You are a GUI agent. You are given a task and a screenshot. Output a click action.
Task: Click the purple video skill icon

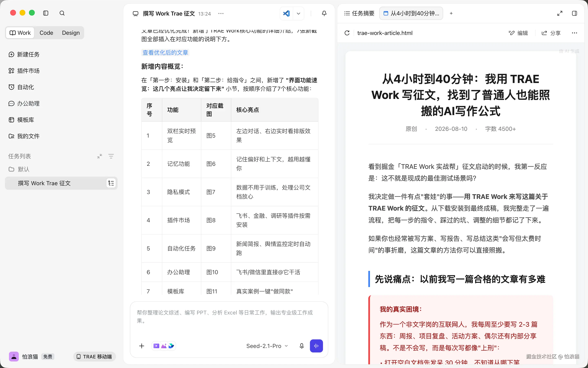click(x=156, y=346)
